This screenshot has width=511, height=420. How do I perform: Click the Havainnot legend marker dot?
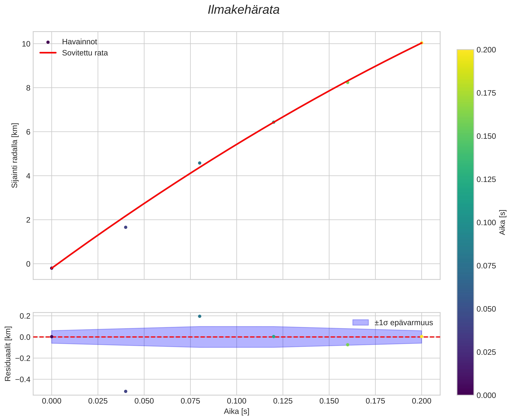pyautogui.click(x=48, y=42)
